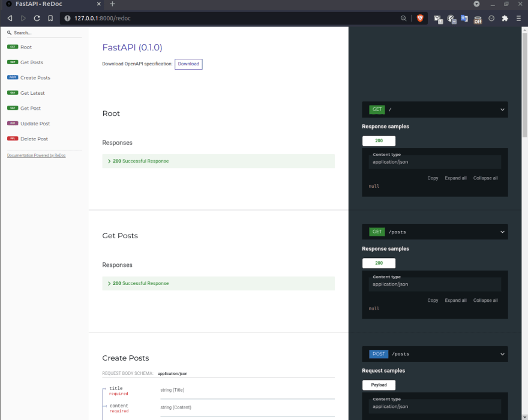
Task: Navigate to Get Posts in the sidebar
Action: 32,62
